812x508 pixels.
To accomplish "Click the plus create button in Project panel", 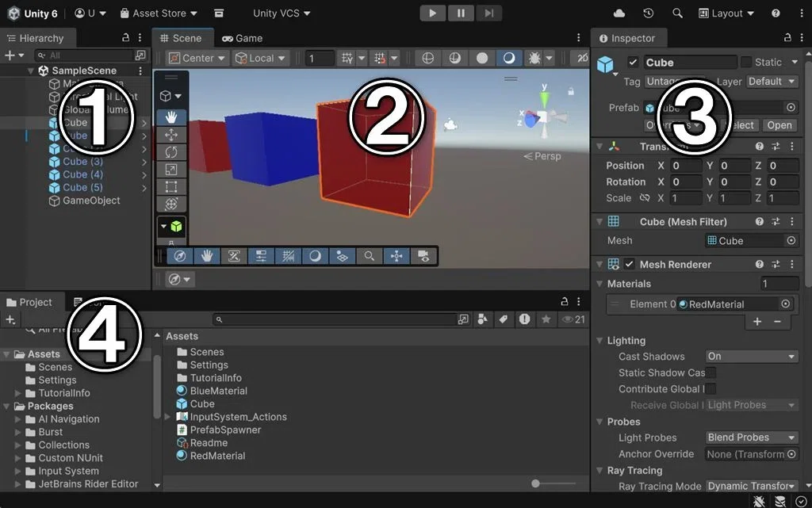I will (10, 319).
